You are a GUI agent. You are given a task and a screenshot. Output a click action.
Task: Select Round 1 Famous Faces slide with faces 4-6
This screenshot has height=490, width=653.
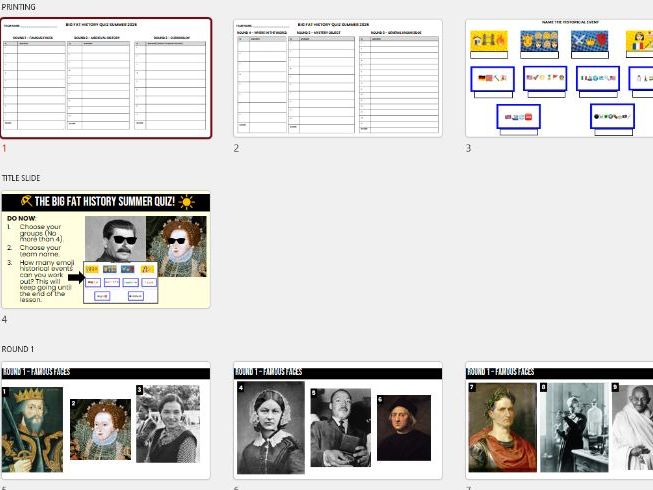click(x=338, y=420)
